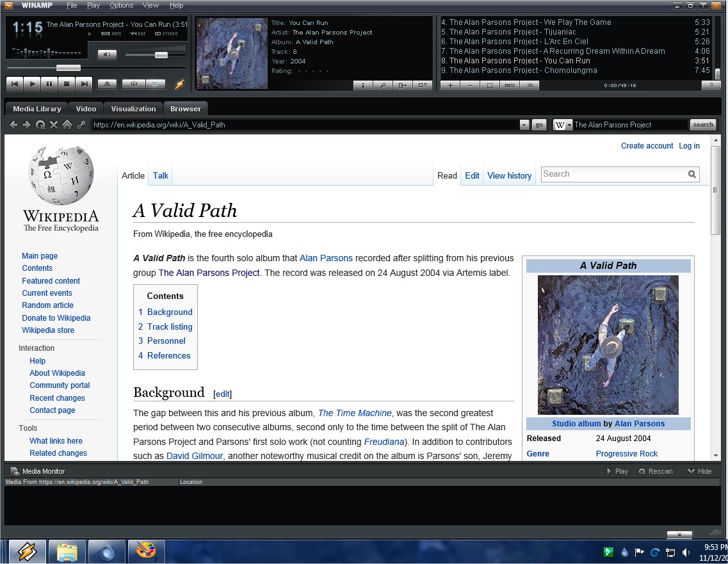This screenshot has width=728, height=564.
Task: Open the Wikipedia search engine dropdown
Action: coord(563,125)
